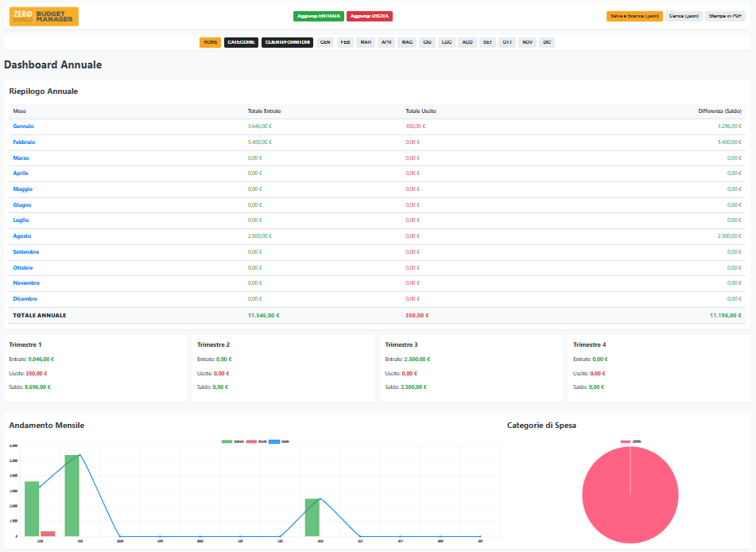This screenshot has width=756, height=552.
Task: Open the CATEGORIE tab
Action: (241, 42)
